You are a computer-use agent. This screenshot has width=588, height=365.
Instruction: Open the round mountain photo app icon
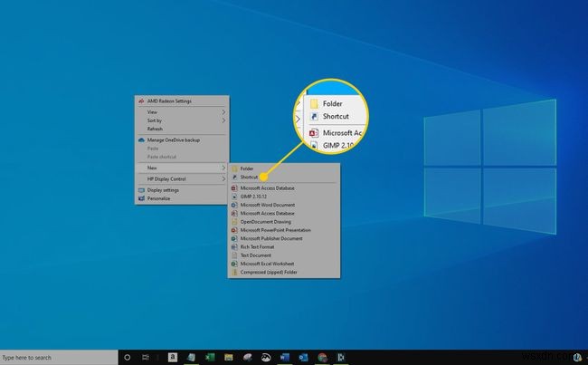pos(266,358)
